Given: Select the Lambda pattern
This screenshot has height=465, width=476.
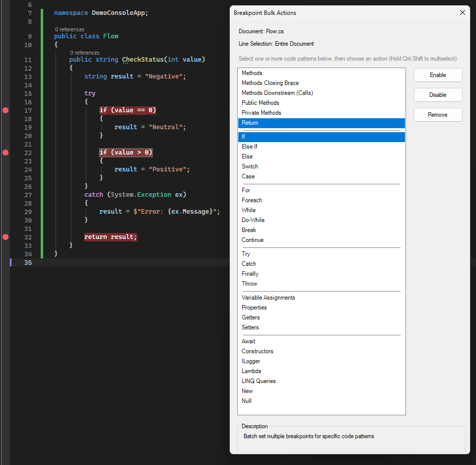Looking at the screenshot, I should [x=322, y=371].
